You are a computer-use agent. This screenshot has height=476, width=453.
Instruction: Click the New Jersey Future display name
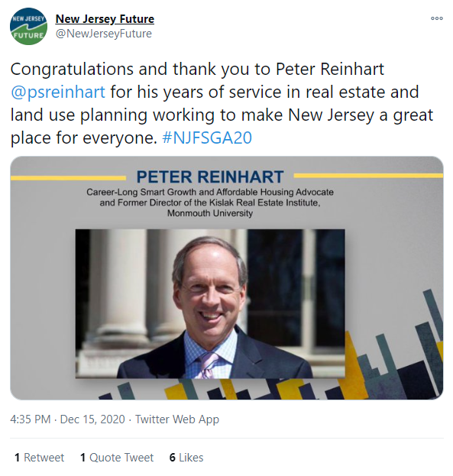coord(105,19)
